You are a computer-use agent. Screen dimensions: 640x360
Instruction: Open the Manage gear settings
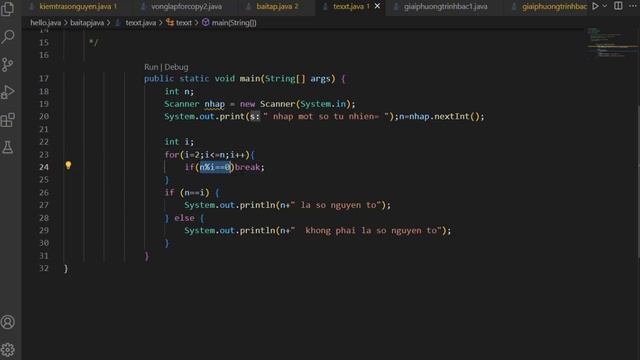coord(8,349)
